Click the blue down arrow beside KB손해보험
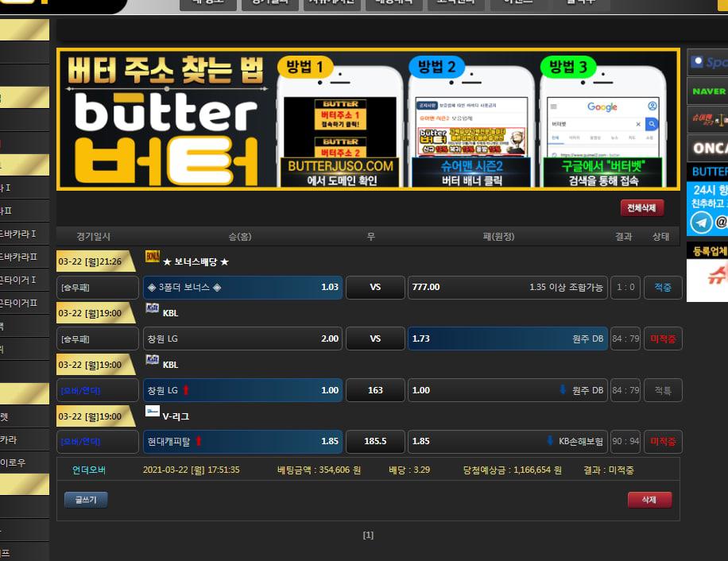 [550, 442]
